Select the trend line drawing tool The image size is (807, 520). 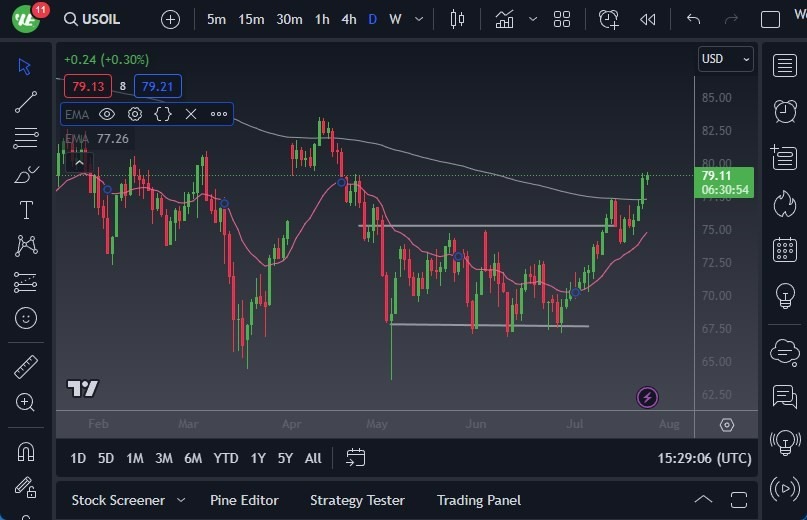26,102
